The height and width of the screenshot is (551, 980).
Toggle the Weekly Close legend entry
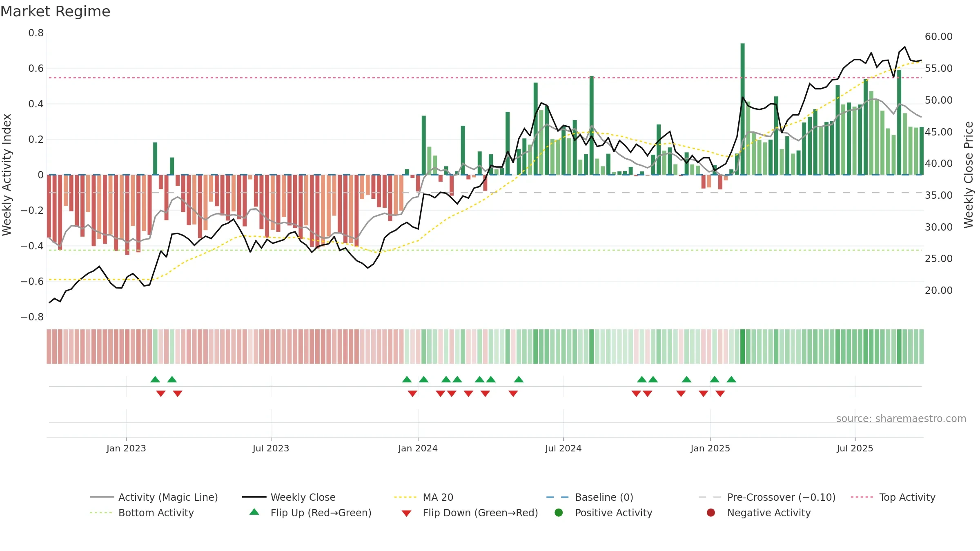tap(289, 497)
